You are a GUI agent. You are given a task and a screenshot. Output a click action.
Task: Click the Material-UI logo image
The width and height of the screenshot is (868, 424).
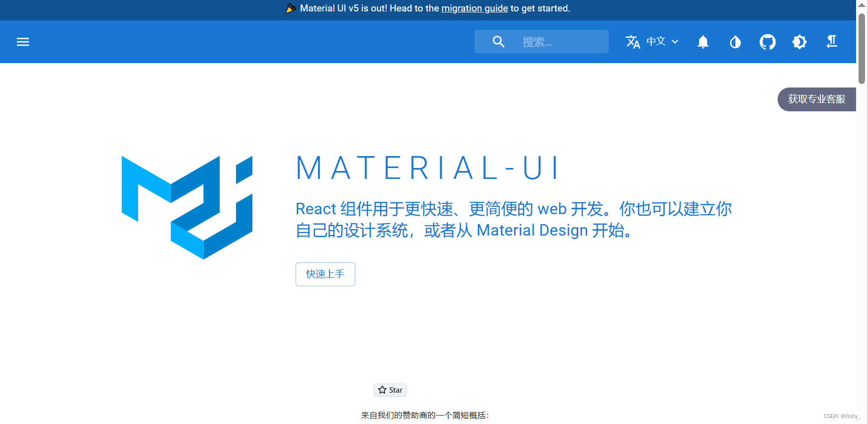tap(187, 208)
